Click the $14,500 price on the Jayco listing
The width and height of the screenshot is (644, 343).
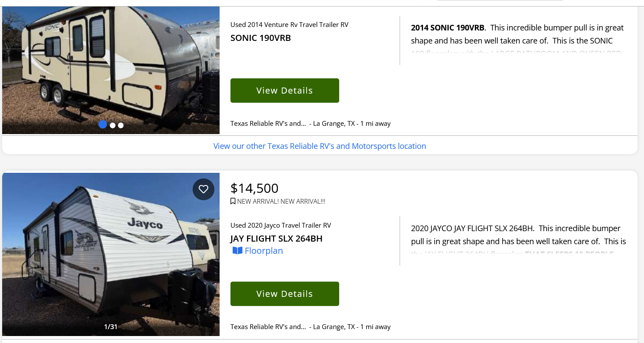tap(254, 188)
